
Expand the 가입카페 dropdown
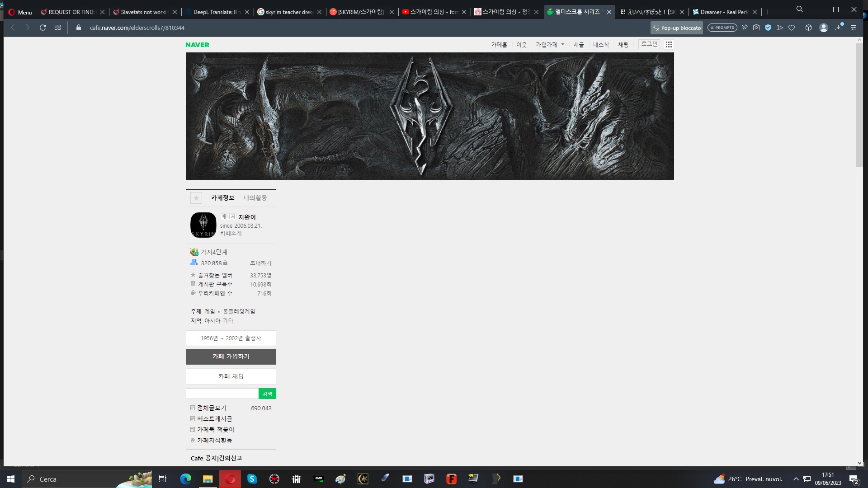[550, 45]
